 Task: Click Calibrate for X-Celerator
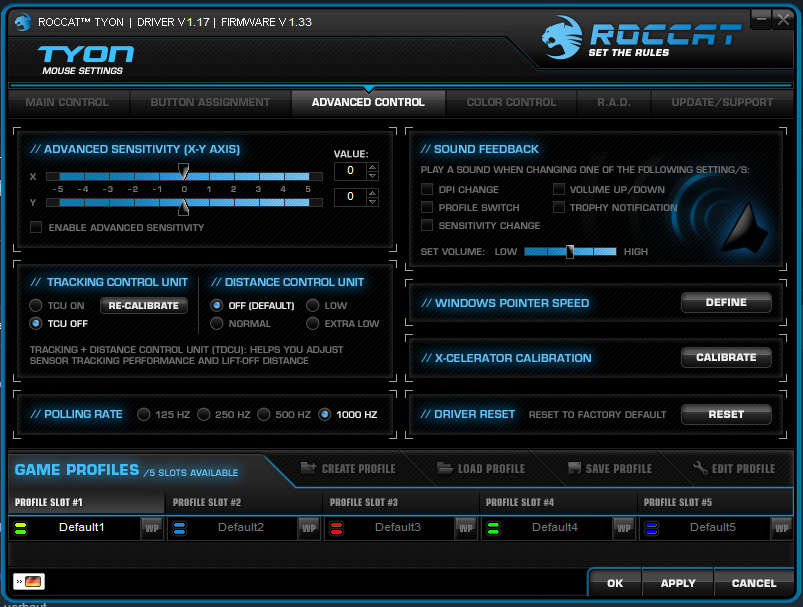[726, 357]
